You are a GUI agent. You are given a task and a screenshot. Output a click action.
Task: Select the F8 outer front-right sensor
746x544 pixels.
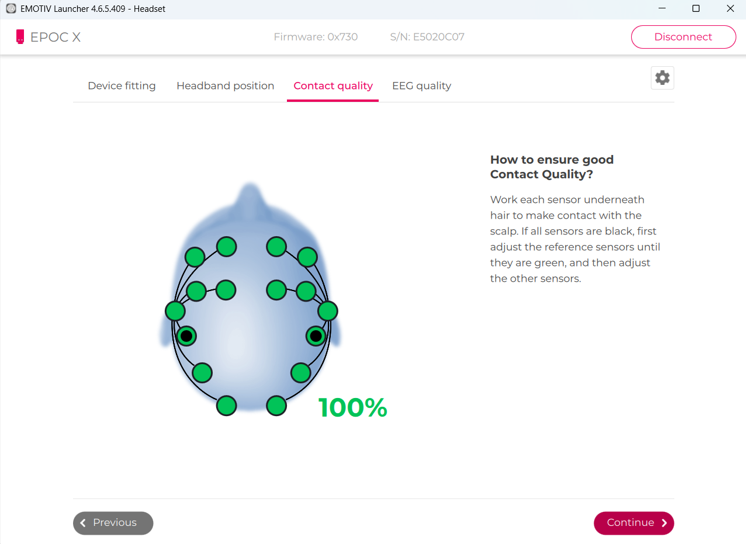(307, 257)
